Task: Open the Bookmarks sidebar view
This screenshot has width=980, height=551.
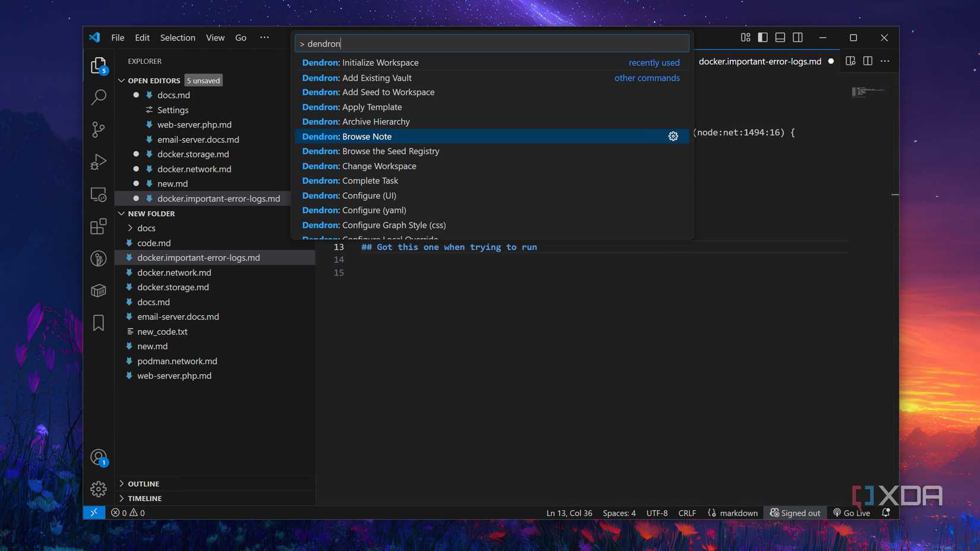Action: click(98, 322)
